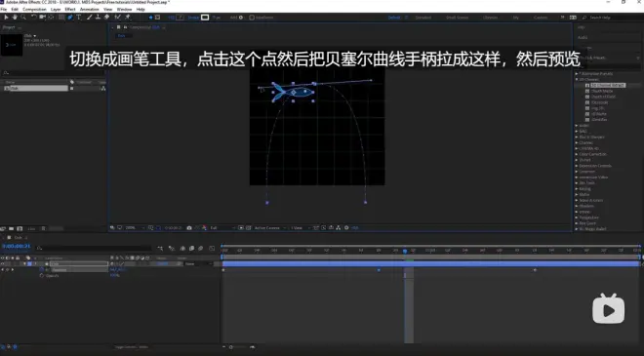This screenshot has height=356, width=644.
Task: Select the Clone Stamp tool
Action: (98, 18)
